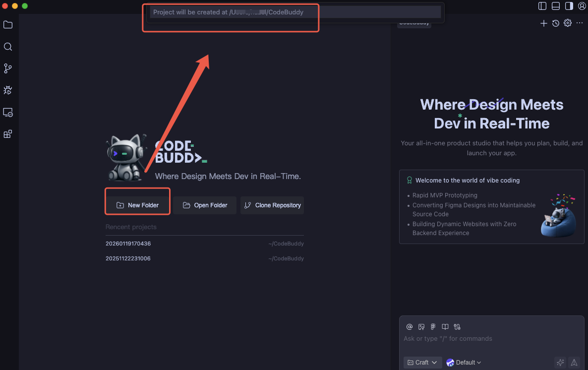
Task: Click the @ mention context icon
Action: point(410,327)
